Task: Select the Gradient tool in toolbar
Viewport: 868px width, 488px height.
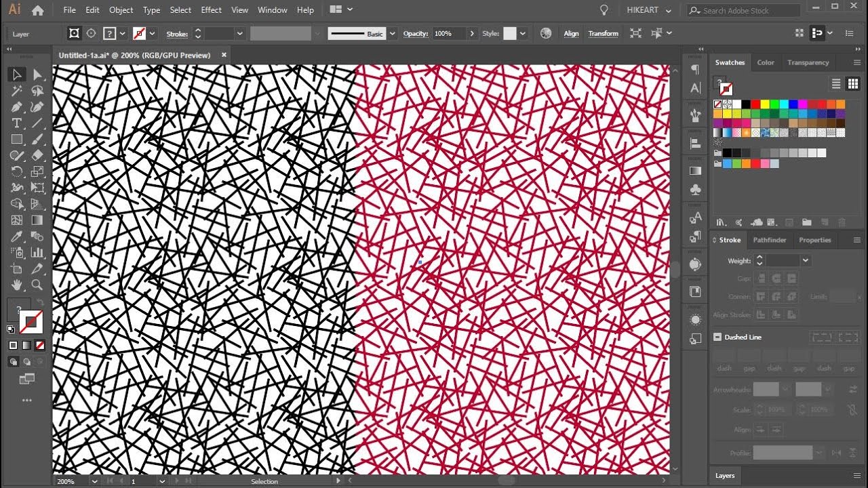Action: pyautogui.click(x=38, y=220)
